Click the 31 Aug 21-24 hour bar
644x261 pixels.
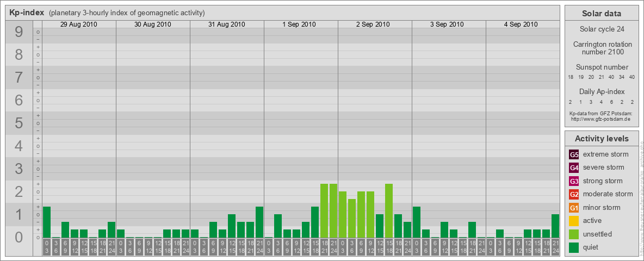(x=259, y=222)
